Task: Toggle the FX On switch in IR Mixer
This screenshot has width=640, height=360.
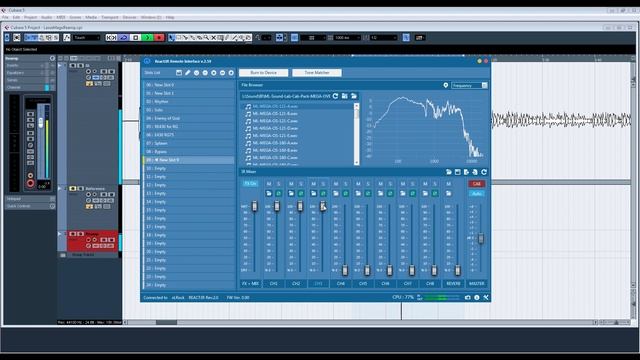Action: (250, 184)
